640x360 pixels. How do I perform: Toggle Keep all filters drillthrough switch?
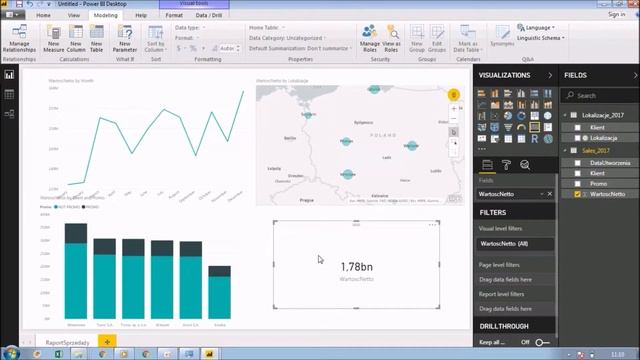pos(542,342)
